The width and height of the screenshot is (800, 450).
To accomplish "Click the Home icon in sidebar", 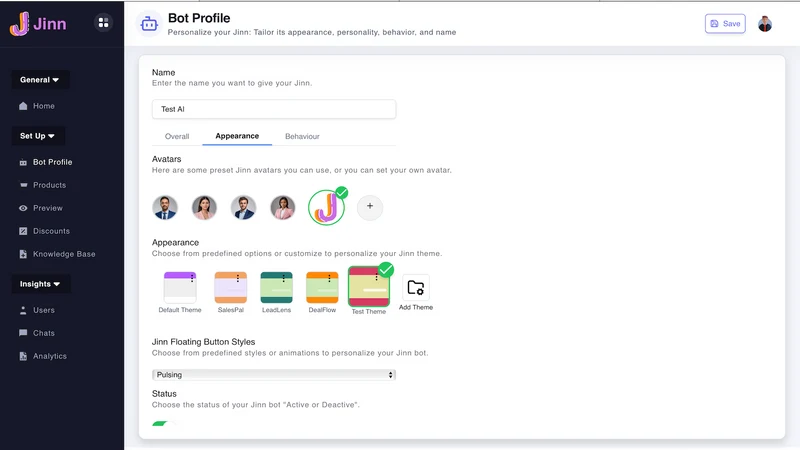I will 23,106.
